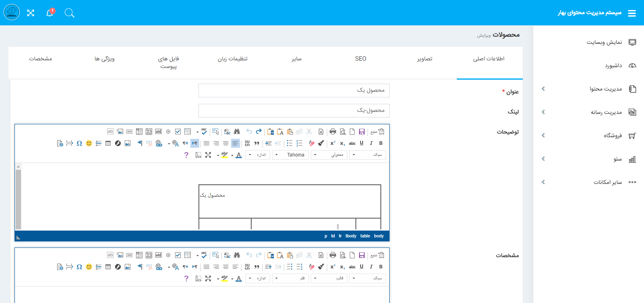Click the blockquote icon in the مشخصات editor
This screenshot has height=303, width=644.
tap(257, 267)
